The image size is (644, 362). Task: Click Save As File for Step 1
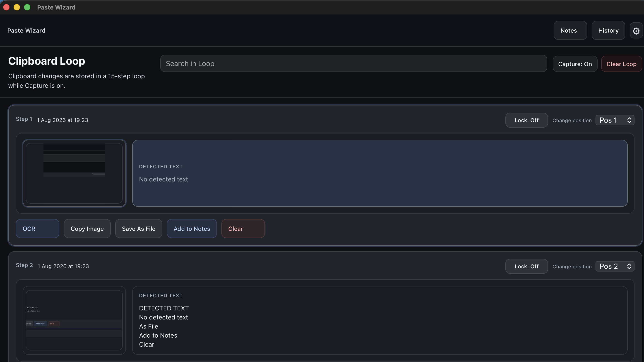tap(139, 229)
